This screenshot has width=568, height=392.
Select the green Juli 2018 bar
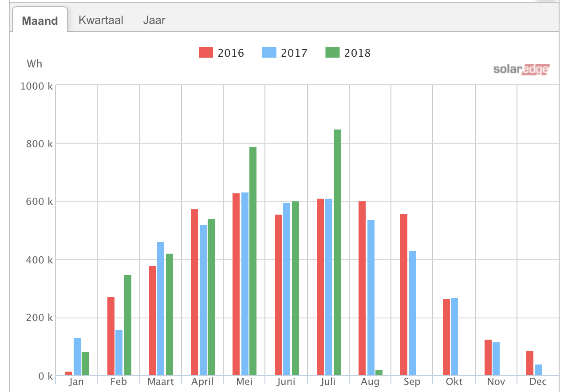click(337, 253)
